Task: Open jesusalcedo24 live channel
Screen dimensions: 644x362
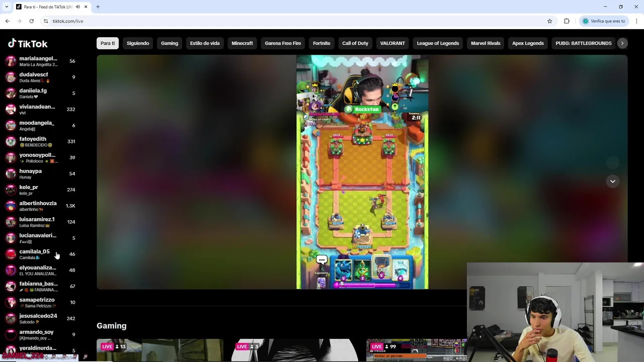Action: pos(40,319)
